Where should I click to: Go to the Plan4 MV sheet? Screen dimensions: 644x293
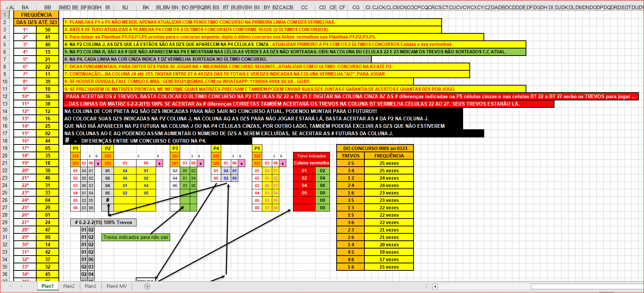tap(117, 286)
